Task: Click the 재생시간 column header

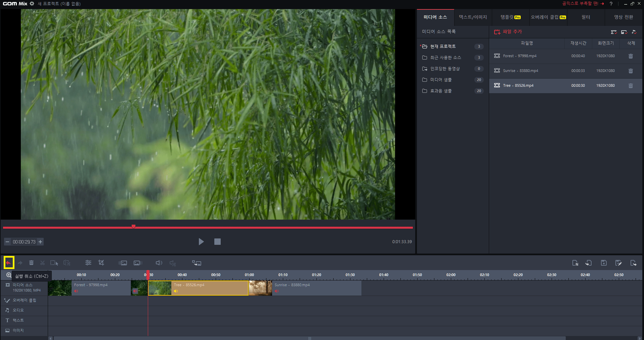Action: pos(578,43)
